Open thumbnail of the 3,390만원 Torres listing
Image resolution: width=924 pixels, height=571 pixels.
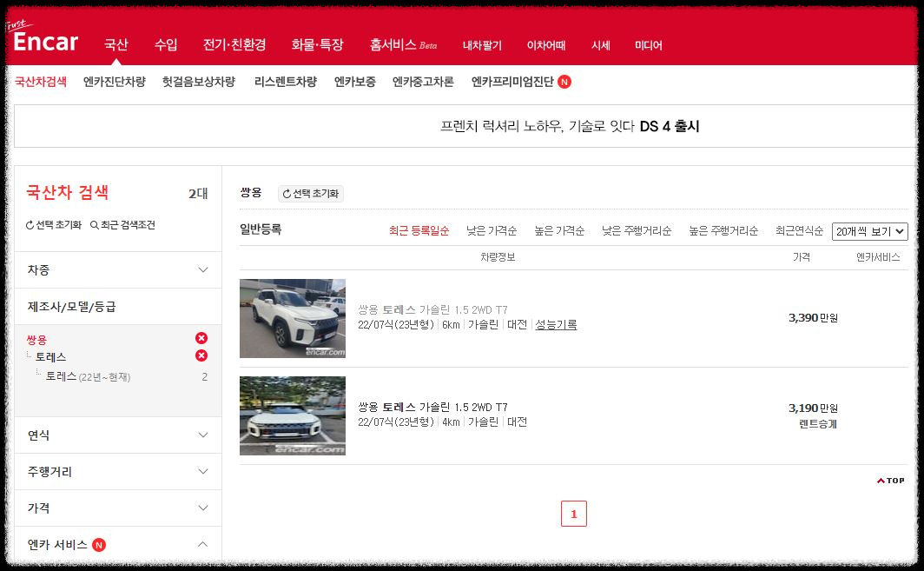293,319
